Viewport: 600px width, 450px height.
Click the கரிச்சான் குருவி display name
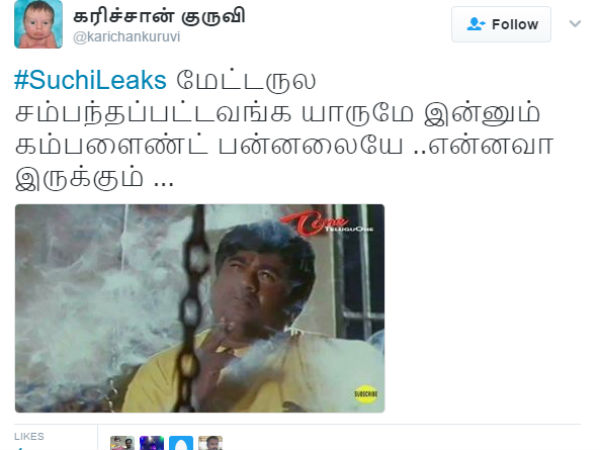tap(159, 16)
